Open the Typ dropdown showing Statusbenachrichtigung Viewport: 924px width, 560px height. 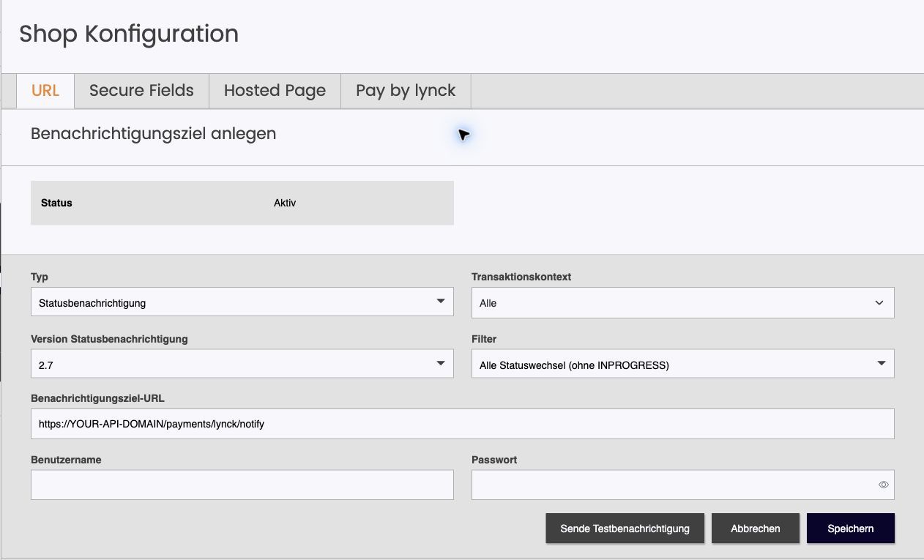point(242,302)
